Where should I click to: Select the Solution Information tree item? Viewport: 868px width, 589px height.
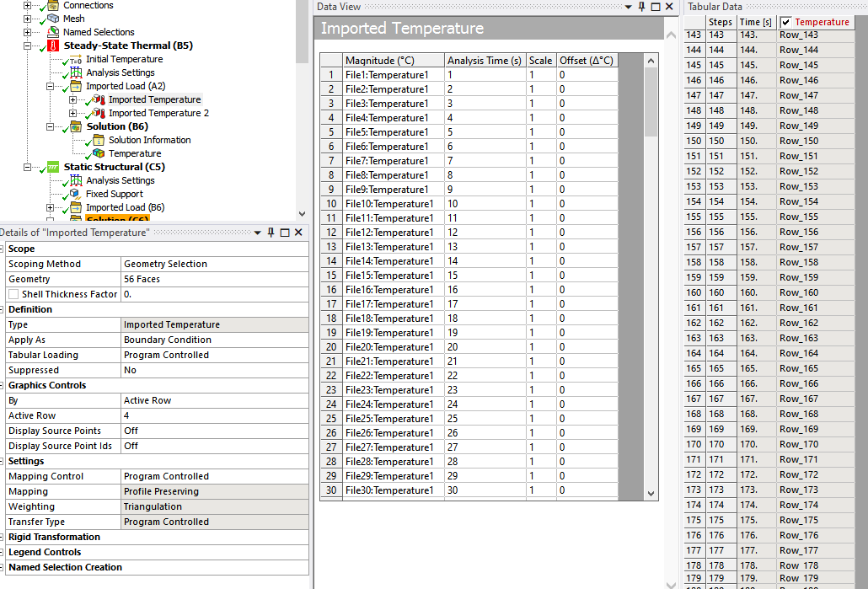149,140
